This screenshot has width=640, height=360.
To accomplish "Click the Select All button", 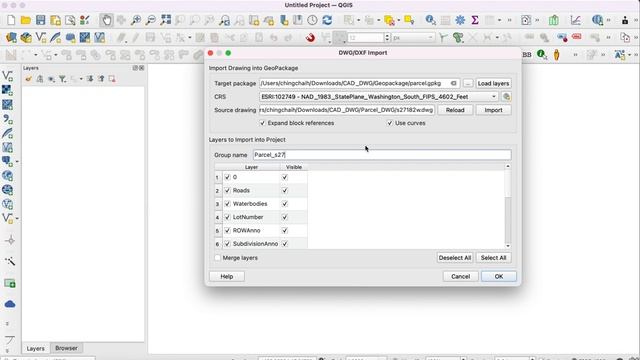I will [x=493, y=258].
